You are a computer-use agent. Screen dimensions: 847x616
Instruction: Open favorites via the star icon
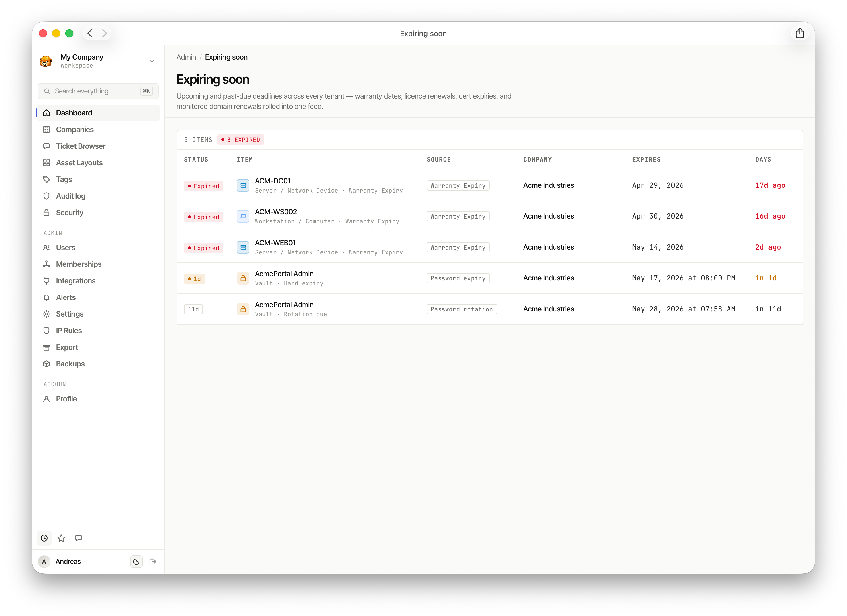click(x=61, y=538)
